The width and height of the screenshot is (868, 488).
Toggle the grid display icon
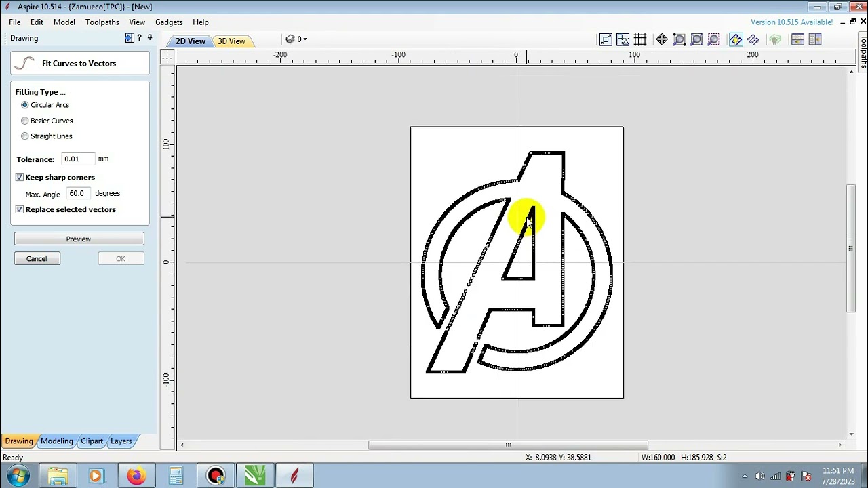click(640, 39)
